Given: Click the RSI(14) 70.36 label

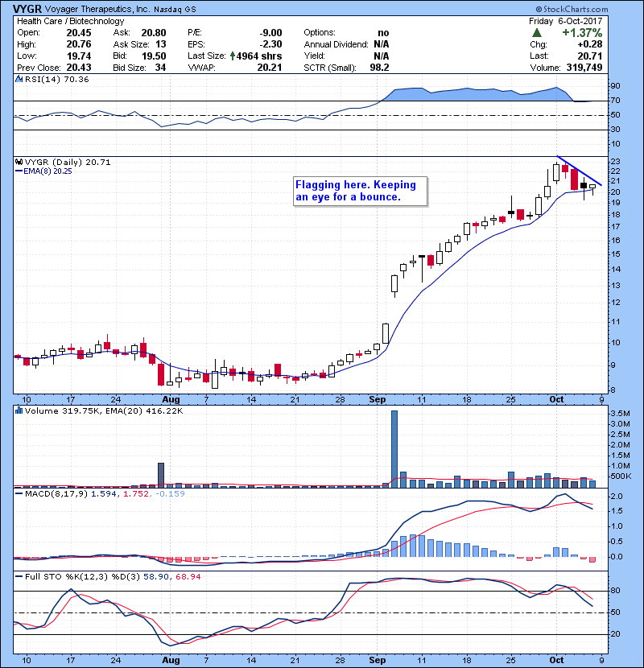Looking at the screenshot, I should click(56, 79).
